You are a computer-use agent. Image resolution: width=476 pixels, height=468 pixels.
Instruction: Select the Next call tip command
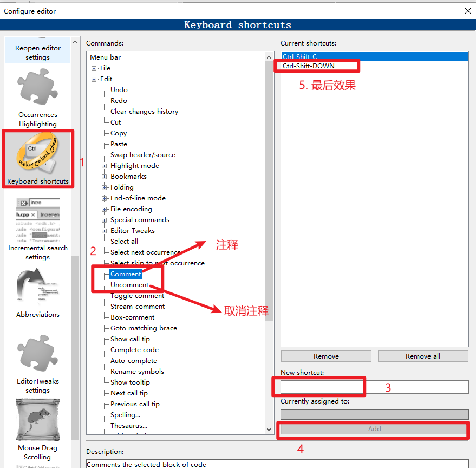[129, 393]
